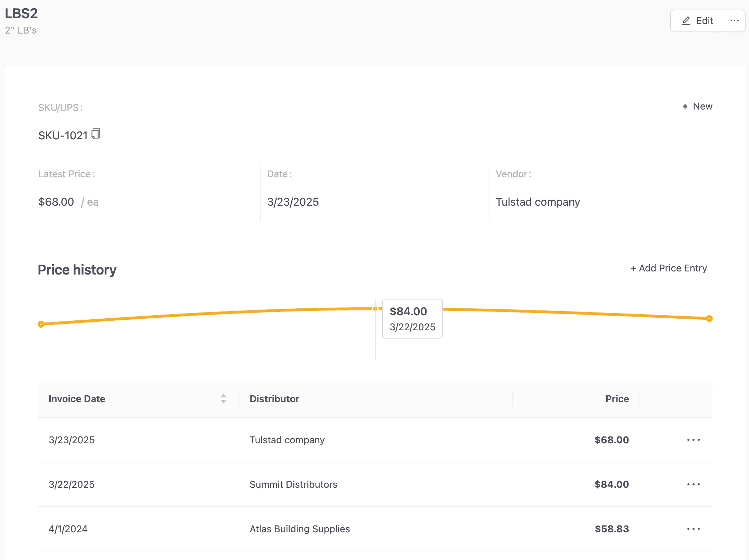
Task: Toggle ascending order on Invoice Date
Action: pos(223,396)
